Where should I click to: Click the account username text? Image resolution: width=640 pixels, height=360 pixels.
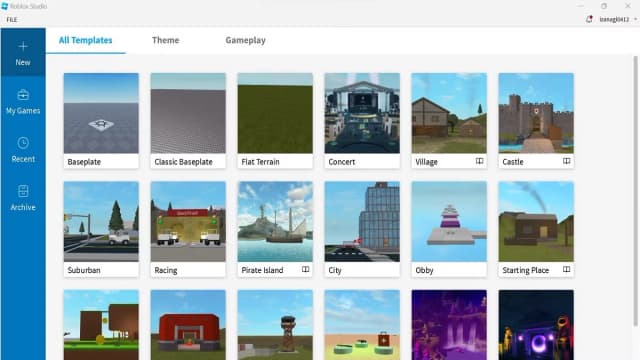pos(614,19)
